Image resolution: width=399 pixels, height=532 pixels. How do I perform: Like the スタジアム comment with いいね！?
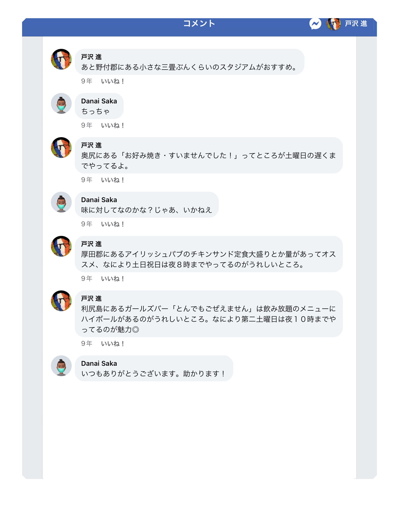pos(112,81)
